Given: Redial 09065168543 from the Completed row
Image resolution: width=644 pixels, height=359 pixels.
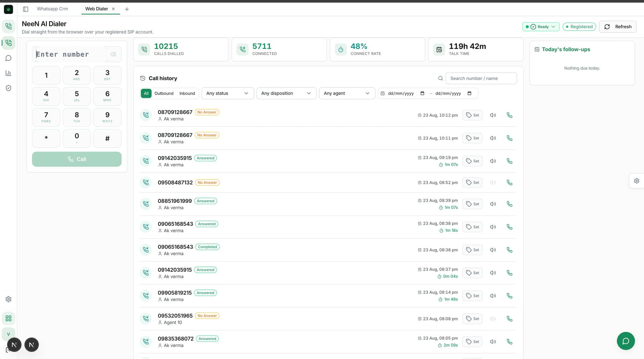Looking at the screenshot, I should [509, 250].
